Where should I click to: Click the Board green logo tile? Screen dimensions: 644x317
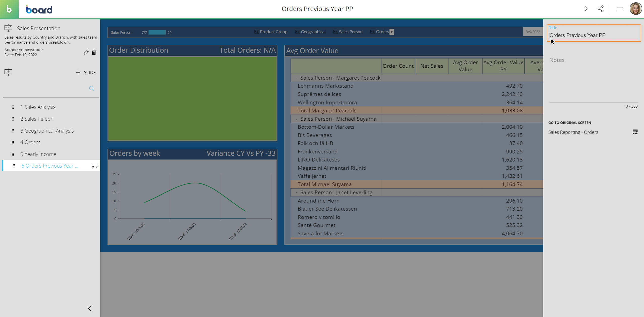pyautogui.click(x=9, y=9)
